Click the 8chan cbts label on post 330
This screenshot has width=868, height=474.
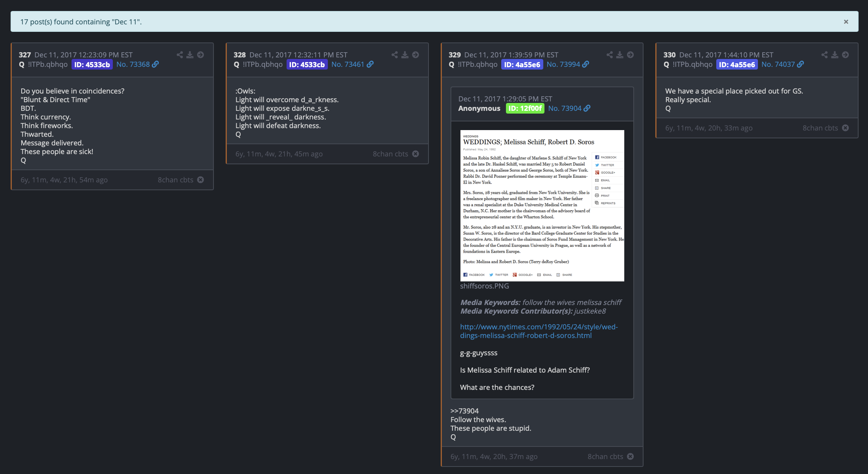click(x=820, y=128)
